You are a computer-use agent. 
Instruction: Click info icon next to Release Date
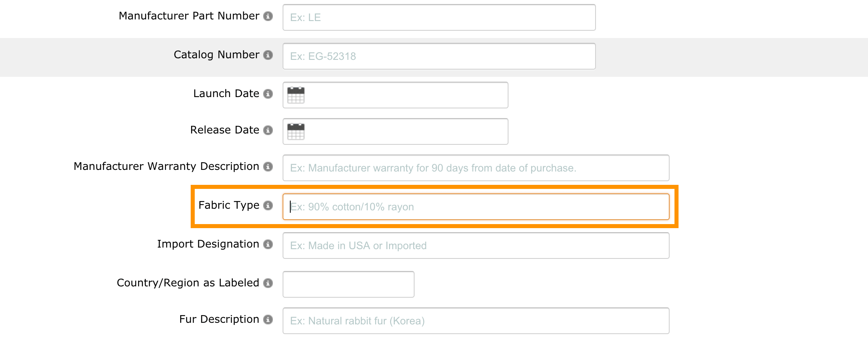(x=268, y=130)
